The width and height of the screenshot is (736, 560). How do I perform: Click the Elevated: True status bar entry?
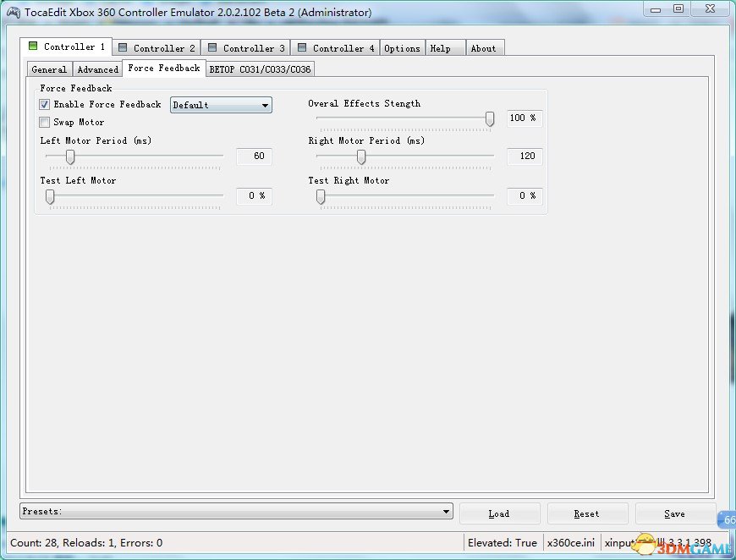503,543
